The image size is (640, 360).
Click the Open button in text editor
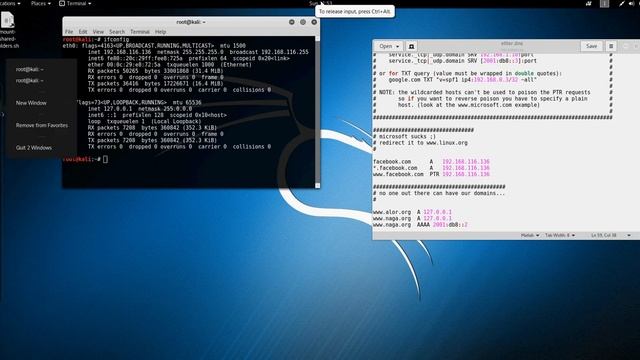[x=385, y=46]
